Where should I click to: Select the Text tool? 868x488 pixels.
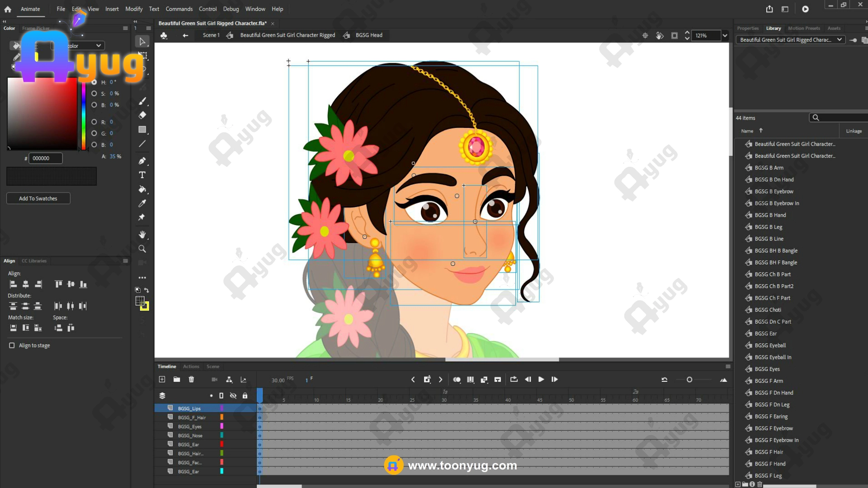tap(142, 175)
